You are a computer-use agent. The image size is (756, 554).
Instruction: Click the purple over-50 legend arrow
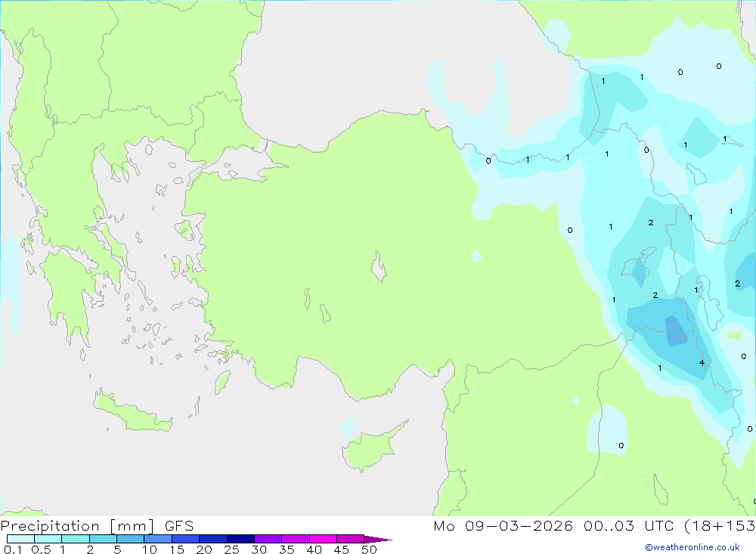pos(377,540)
